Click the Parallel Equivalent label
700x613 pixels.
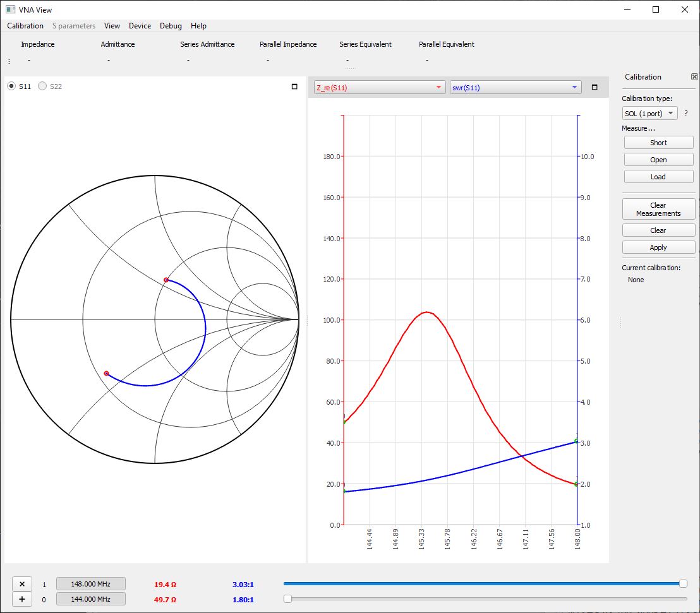point(447,44)
